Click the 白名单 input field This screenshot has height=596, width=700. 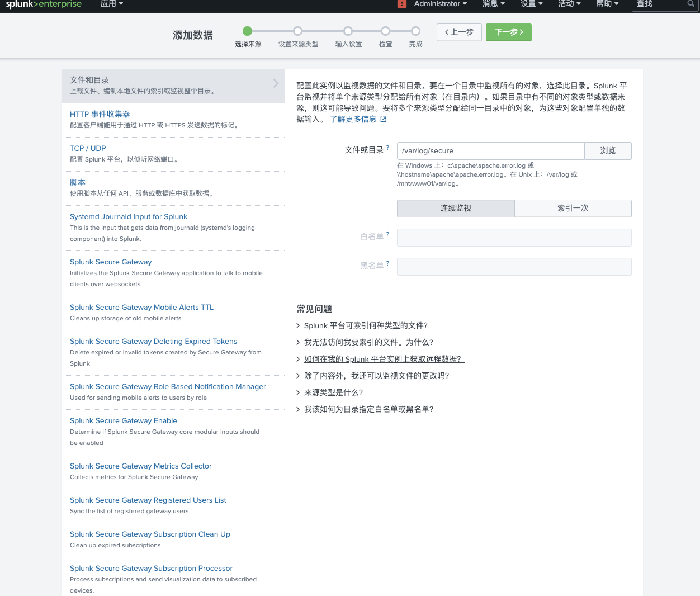click(514, 238)
